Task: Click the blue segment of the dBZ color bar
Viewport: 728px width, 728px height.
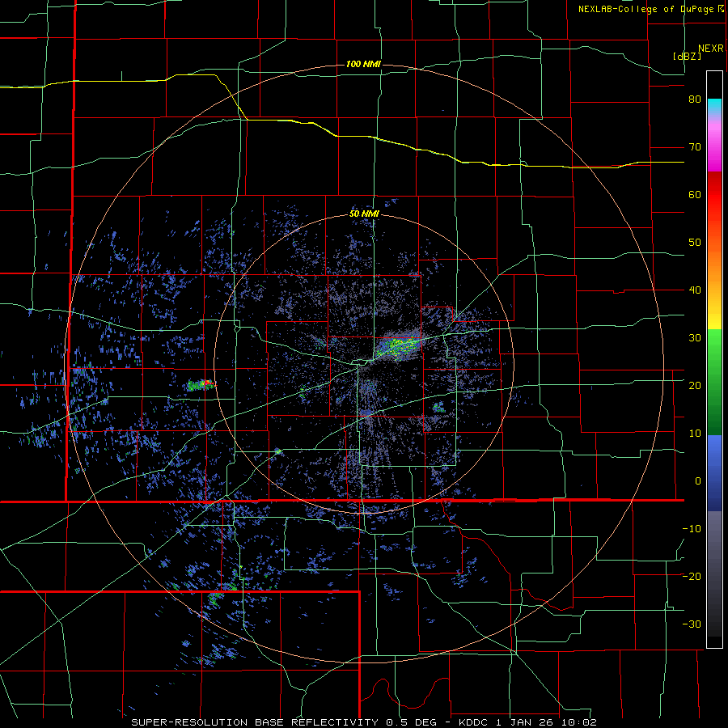Action: tap(714, 473)
